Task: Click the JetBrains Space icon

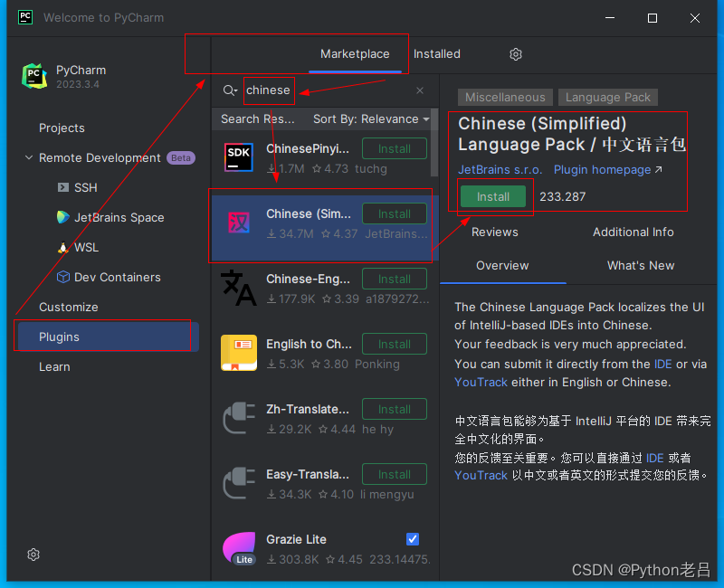Action: [x=62, y=217]
